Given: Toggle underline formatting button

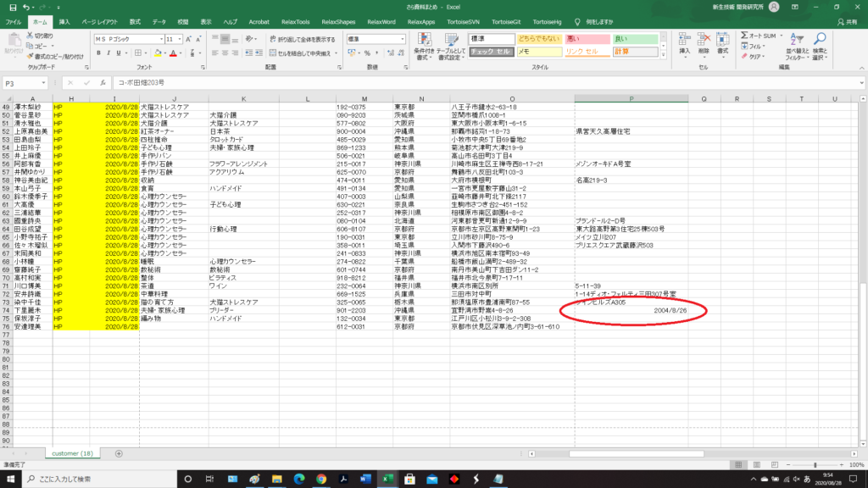Looking at the screenshot, I should tap(119, 53).
